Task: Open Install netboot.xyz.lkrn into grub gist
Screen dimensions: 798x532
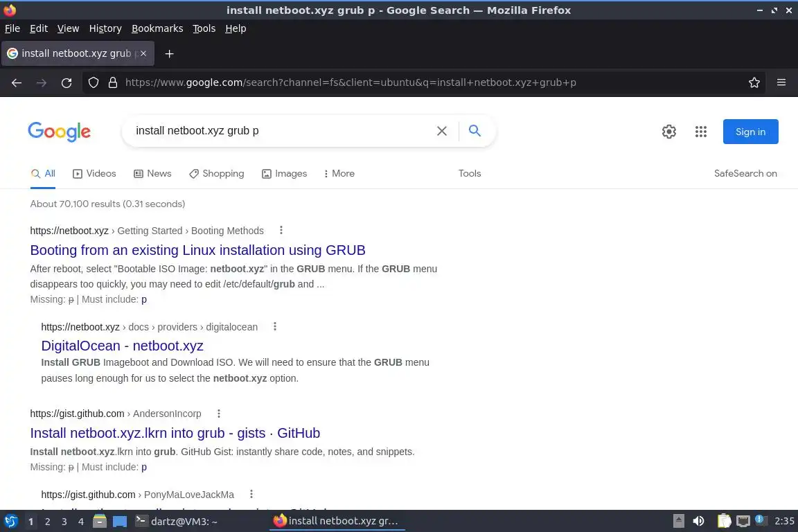Action: (175, 433)
